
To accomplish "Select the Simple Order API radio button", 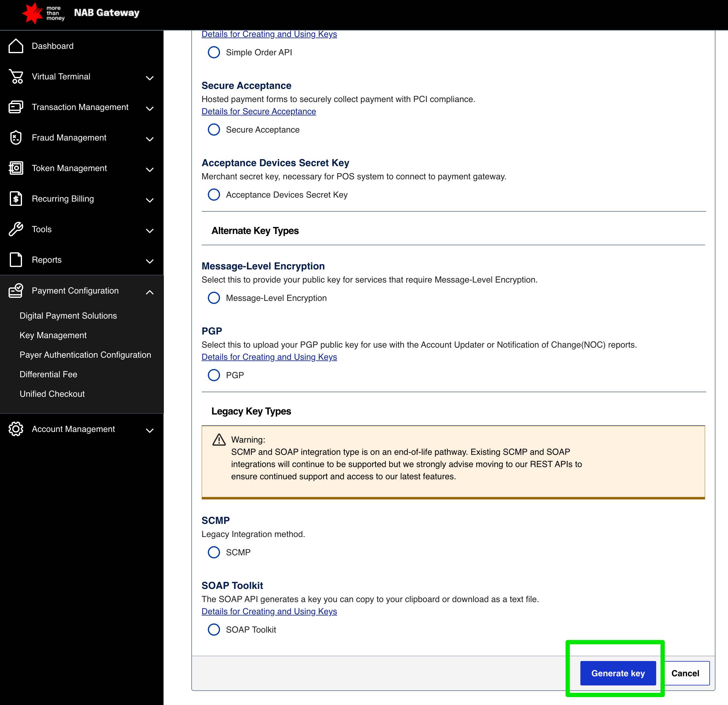I will coord(214,52).
